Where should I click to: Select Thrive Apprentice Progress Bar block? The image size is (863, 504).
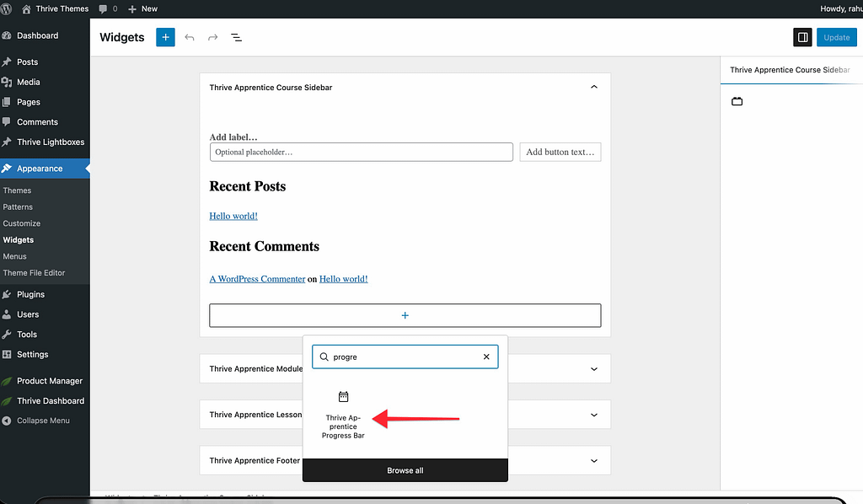pyautogui.click(x=343, y=415)
